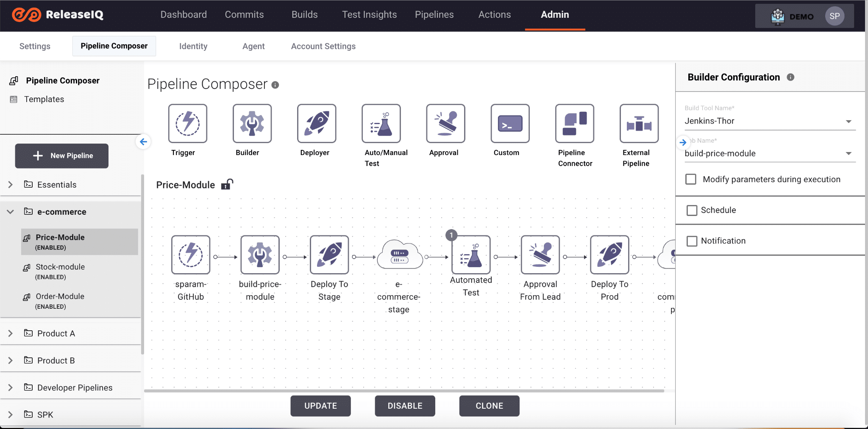
Task: Click the Pipeline Composer info icon
Action: coord(275,85)
